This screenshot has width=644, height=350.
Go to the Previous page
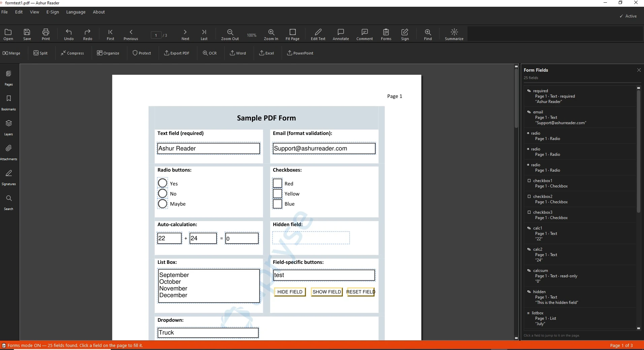point(131,34)
